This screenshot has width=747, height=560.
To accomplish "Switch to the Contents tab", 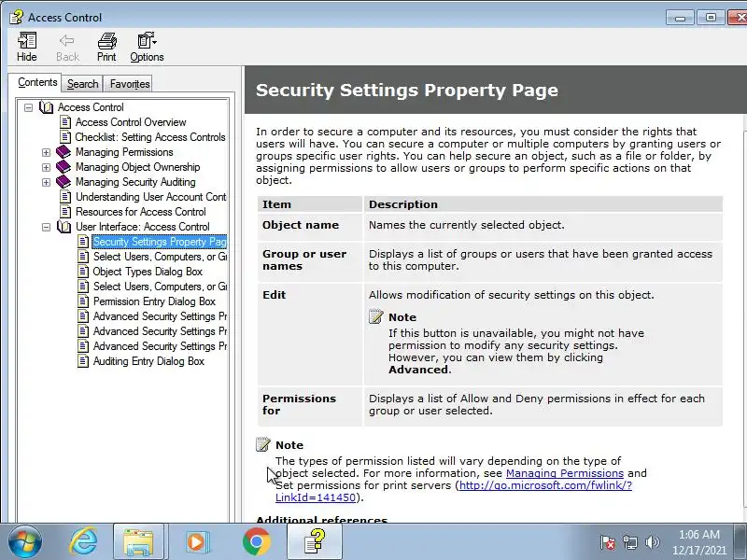I will pyautogui.click(x=37, y=82).
